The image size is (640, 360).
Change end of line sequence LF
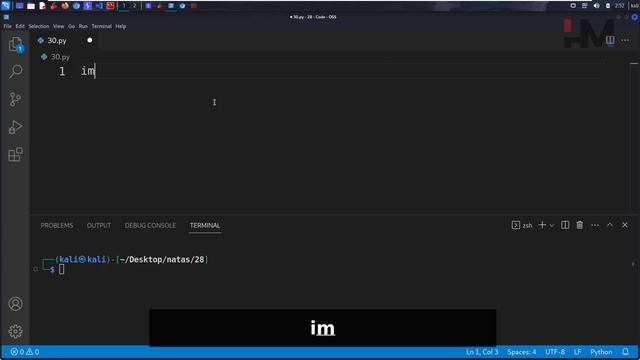point(577,352)
